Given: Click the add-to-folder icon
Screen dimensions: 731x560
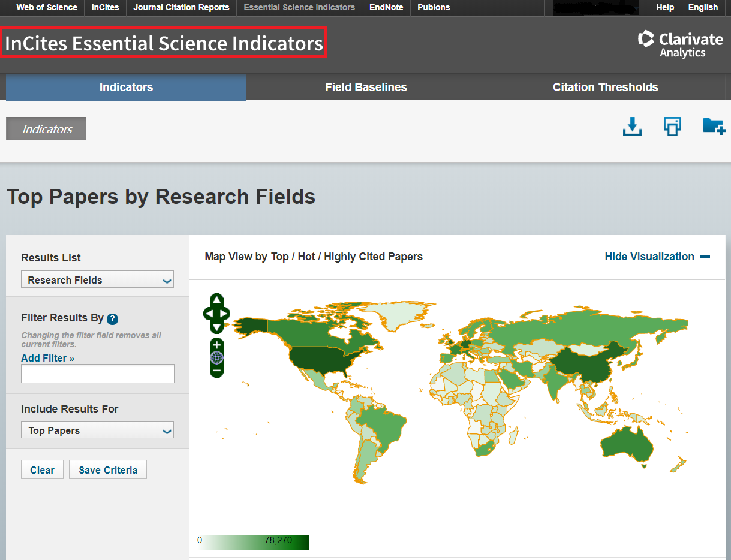Looking at the screenshot, I should pos(714,126).
